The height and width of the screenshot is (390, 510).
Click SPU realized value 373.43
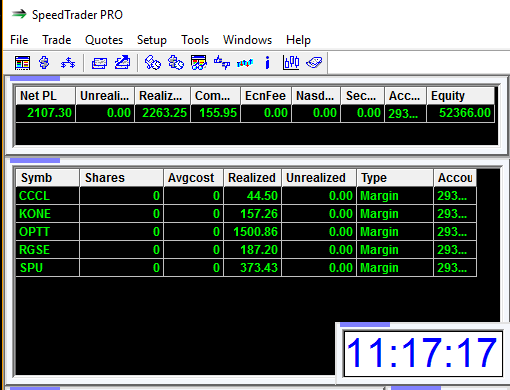[x=259, y=268]
